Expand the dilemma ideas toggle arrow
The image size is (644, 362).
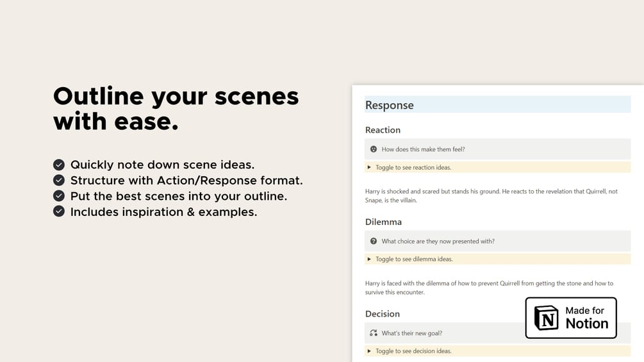coord(369,259)
